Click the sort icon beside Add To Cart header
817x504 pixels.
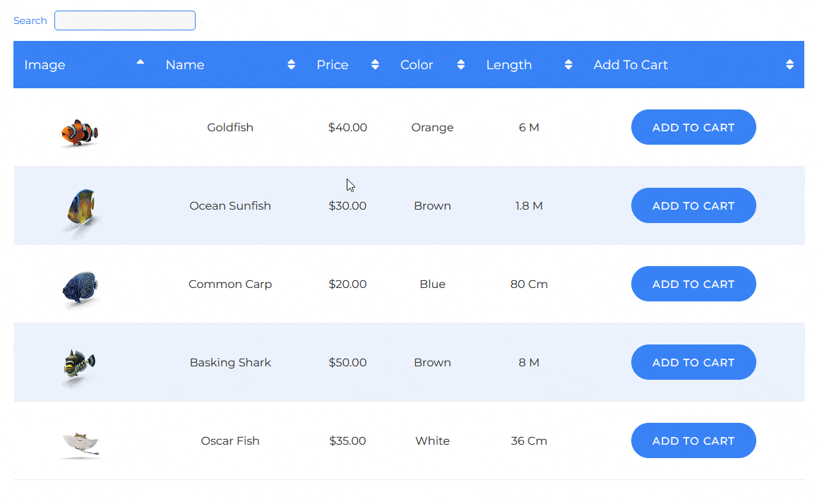pyautogui.click(x=789, y=64)
